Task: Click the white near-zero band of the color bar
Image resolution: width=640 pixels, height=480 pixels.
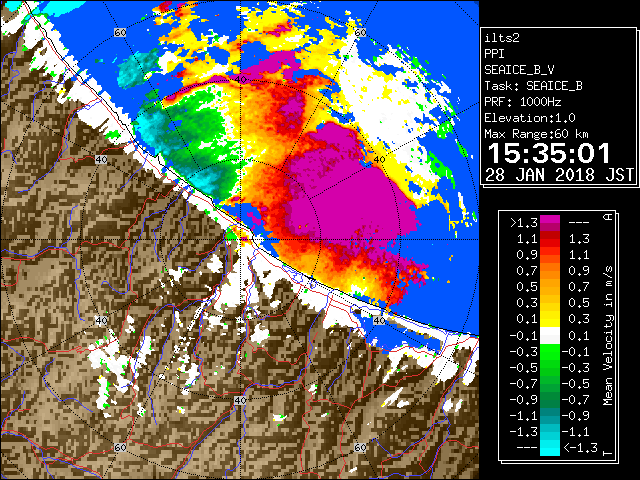Action: 550,336
